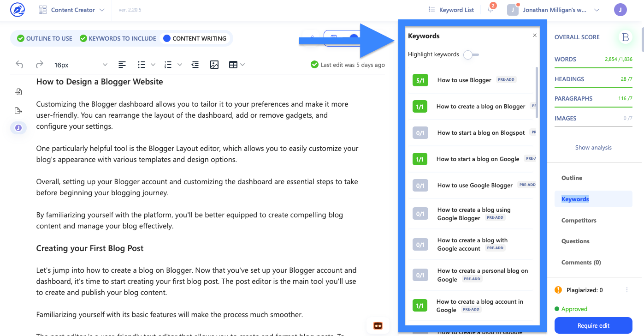Click the 'Plagiarized: 0' label

pos(584,290)
